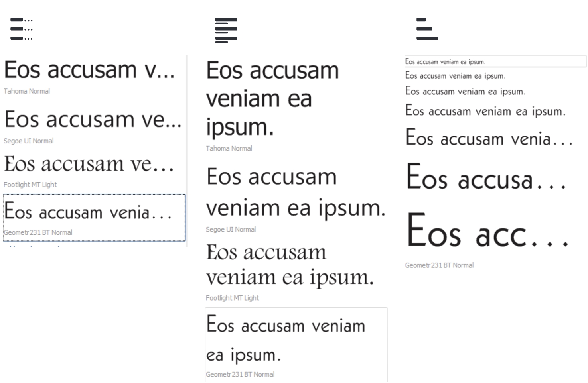This screenshot has width=588, height=383.
Task: Select the waterfall preview icon
Action: [x=427, y=29]
